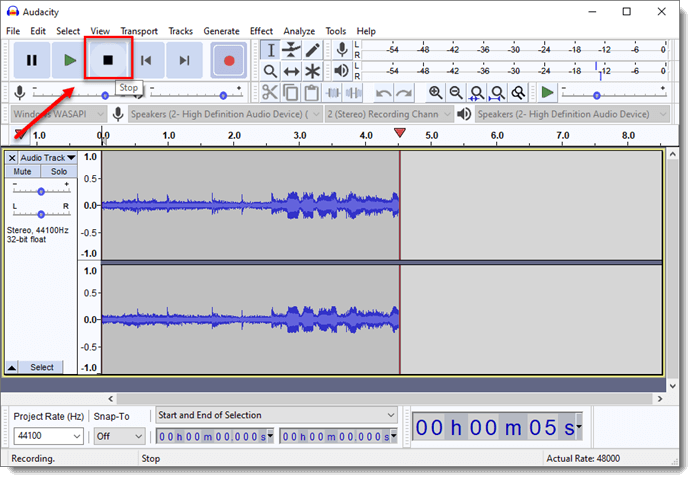Select the Zoom magnifier tool
This screenshot has height=482, width=695.
click(x=270, y=71)
